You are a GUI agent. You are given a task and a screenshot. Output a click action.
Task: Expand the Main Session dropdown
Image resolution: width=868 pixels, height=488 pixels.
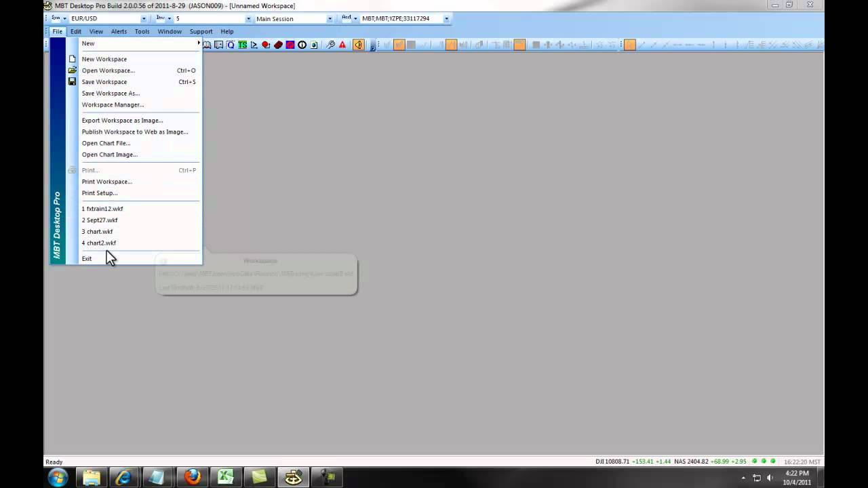tap(330, 18)
